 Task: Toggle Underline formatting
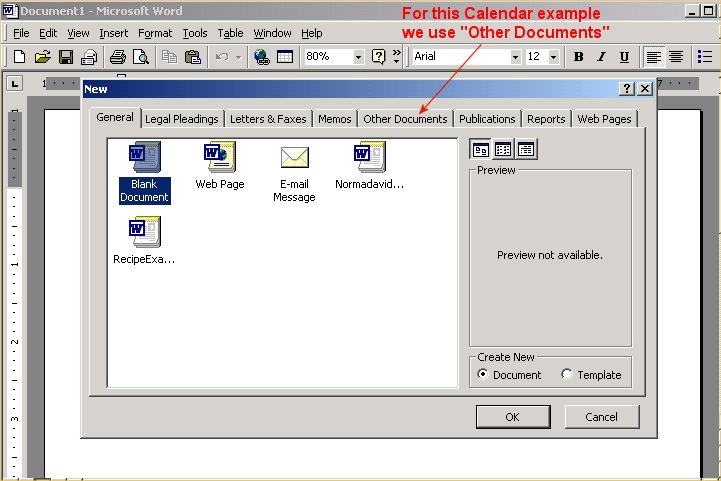pyautogui.click(x=625, y=57)
